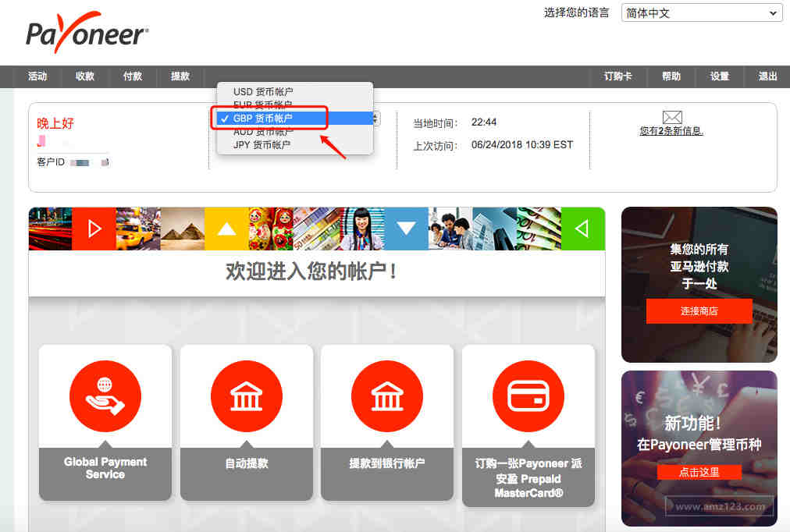Viewport: 790px width, 532px height.
Task: Click the blue down-arrow banner tile
Action: click(x=406, y=229)
